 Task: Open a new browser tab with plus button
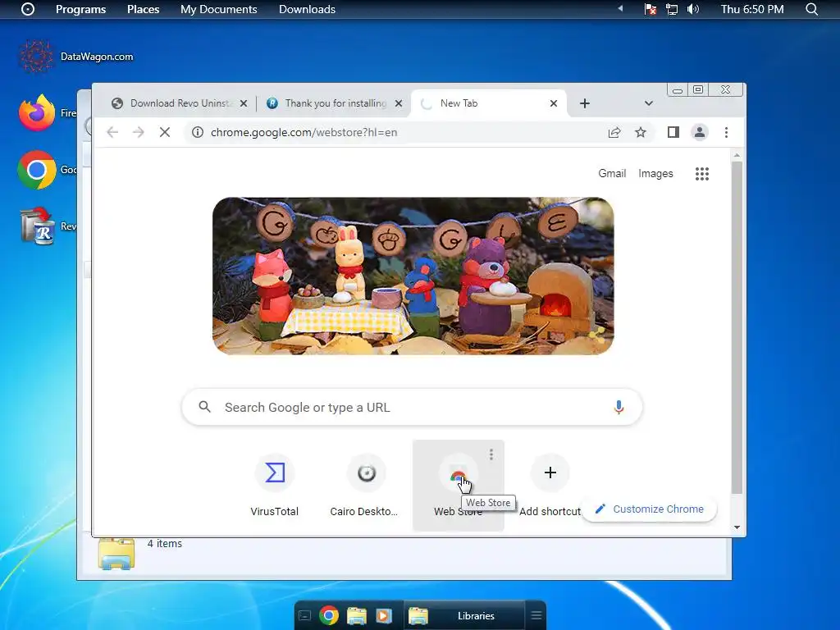(x=585, y=103)
